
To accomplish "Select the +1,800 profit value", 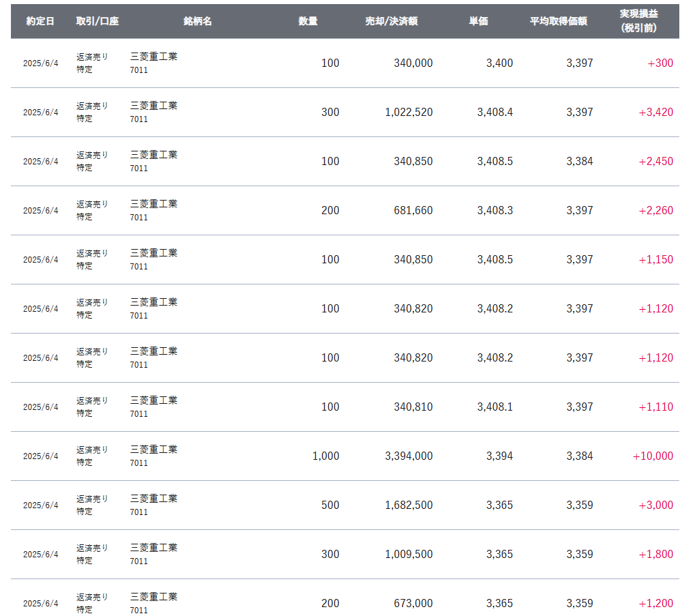I will click(x=656, y=555).
